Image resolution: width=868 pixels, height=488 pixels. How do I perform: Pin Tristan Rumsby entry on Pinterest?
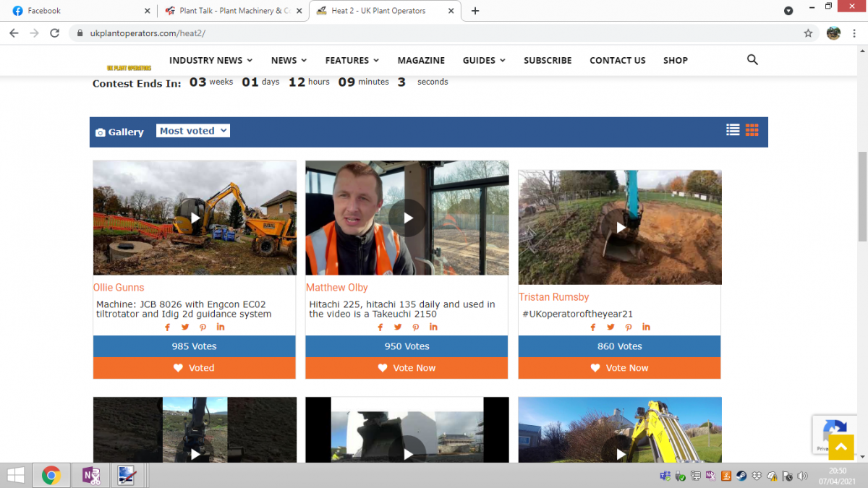pos(629,327)
